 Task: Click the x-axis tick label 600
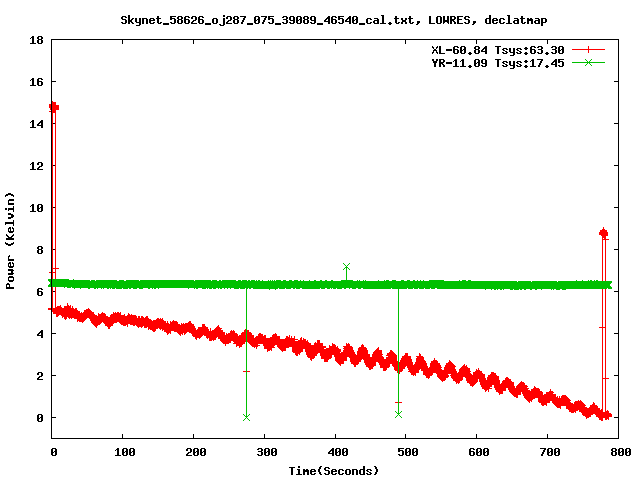(479, 452)
